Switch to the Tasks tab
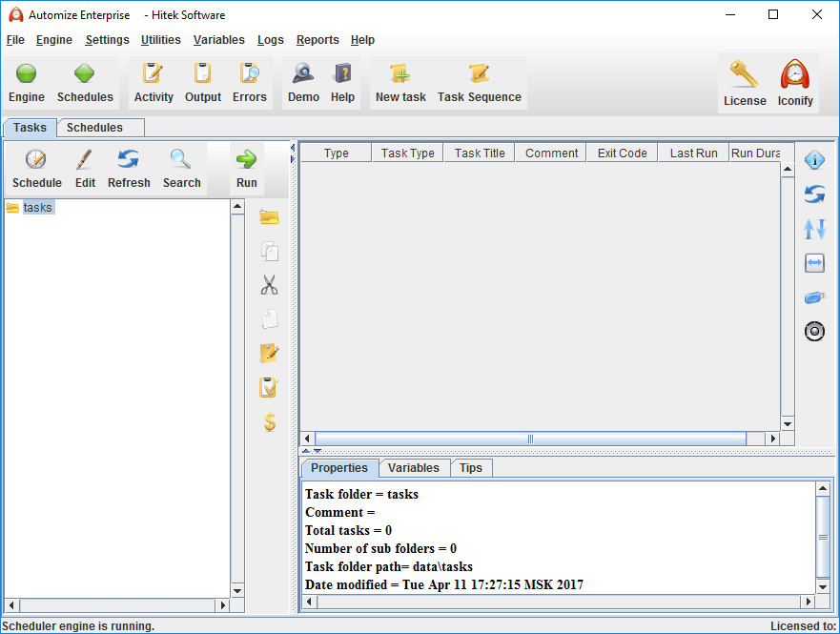Screen dimensions: 840x634 [30, 128]
